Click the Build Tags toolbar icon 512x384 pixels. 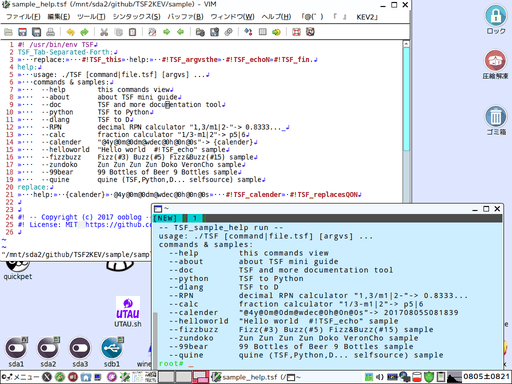tap(263, 32)
